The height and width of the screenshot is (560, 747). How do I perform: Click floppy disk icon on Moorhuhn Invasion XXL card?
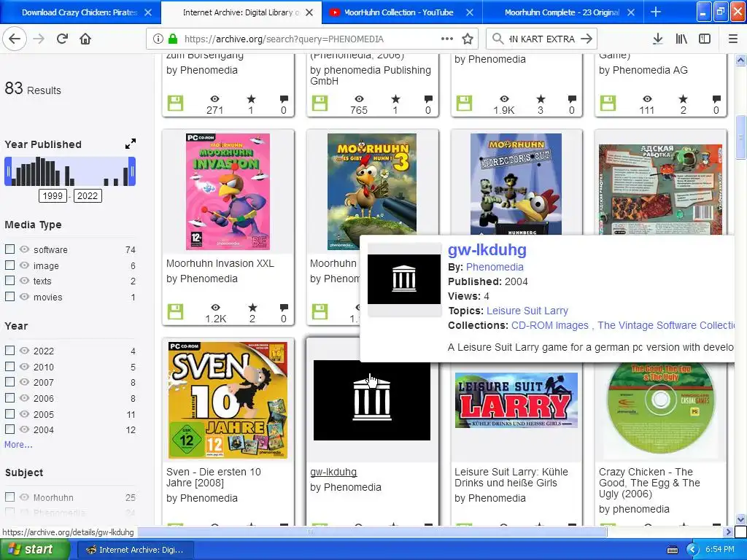[x=175, y=312]
